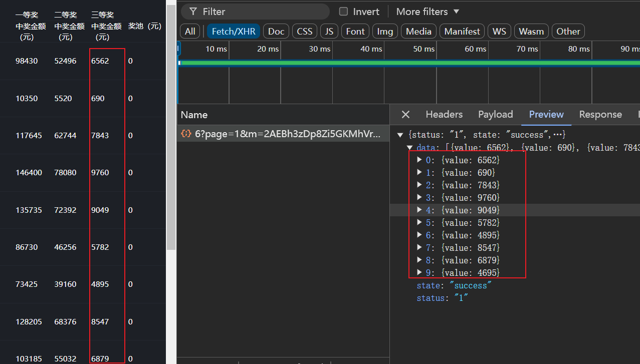Select the CSS filter type
This screenshot has height=364, width=640.
coord(305,31)
